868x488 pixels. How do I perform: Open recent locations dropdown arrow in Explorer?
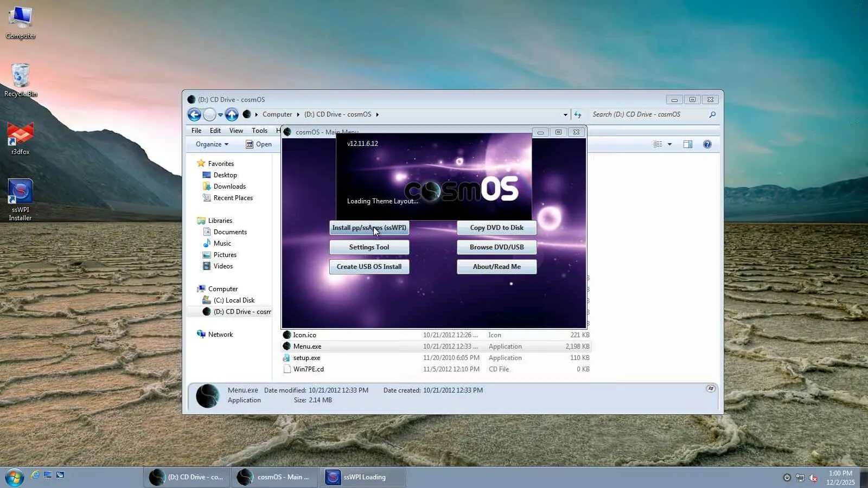point(220,115)
